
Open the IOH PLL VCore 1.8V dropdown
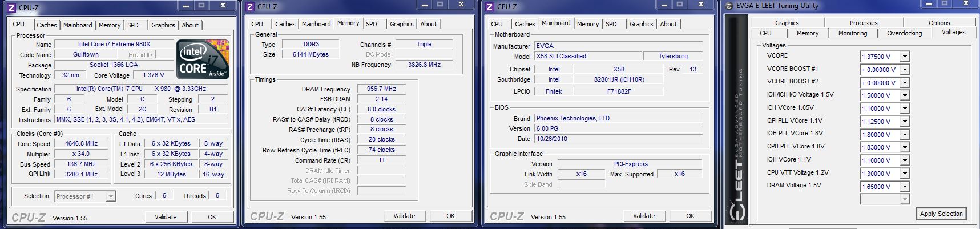pyautogui.click(x=905, y=135)
